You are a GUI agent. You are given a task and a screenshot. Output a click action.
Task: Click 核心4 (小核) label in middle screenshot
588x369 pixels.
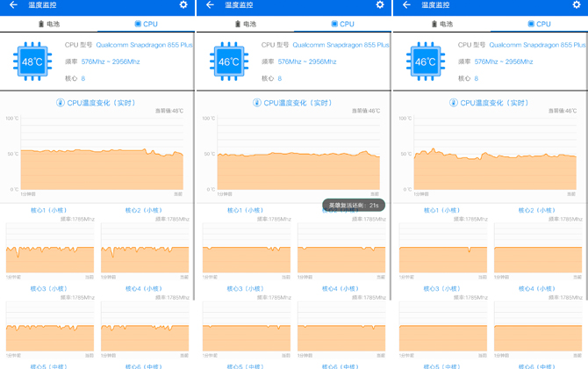coord(341,289)
